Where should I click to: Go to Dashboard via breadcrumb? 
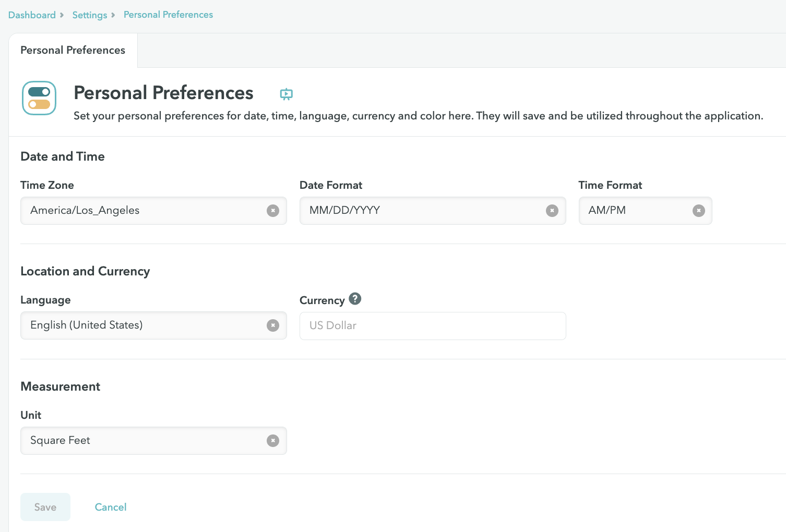[32, 15]
